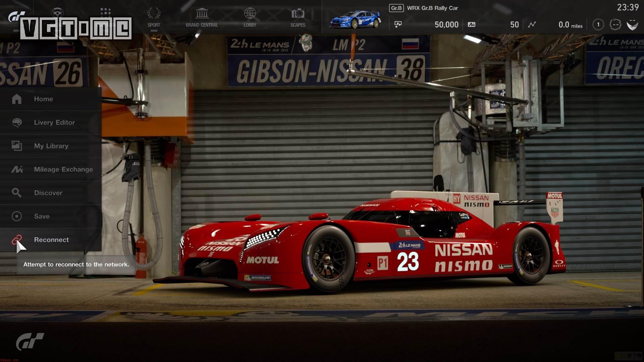Click the Brand Central museum icon
Viewport: 644px width, 362px height.
tap(202, 13)
